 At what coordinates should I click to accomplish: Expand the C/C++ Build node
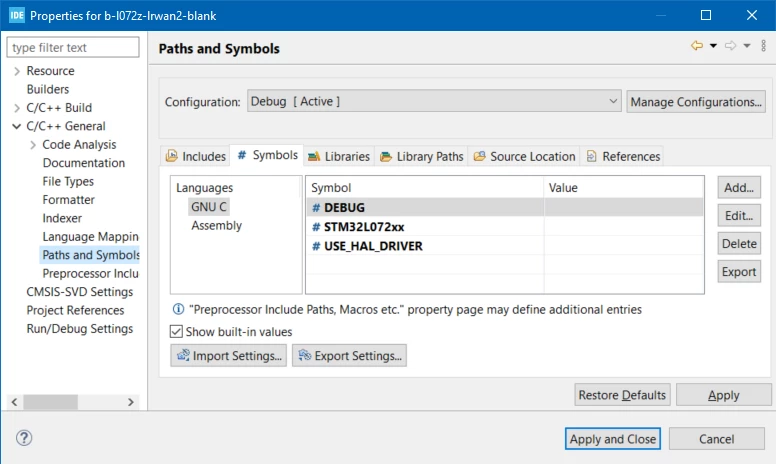[17, 108]
